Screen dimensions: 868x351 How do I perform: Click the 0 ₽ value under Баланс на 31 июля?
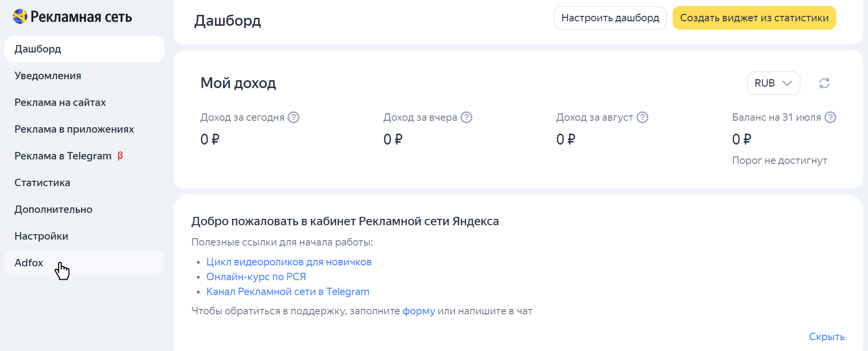[x=742, y=140]
